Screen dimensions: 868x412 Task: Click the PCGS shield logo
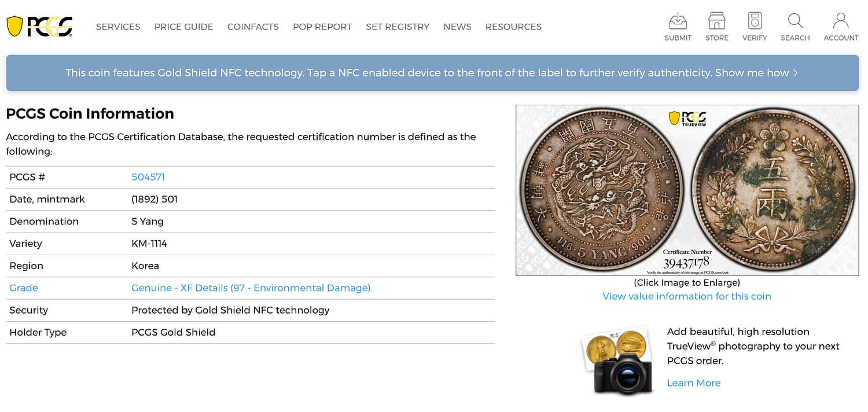39,27
